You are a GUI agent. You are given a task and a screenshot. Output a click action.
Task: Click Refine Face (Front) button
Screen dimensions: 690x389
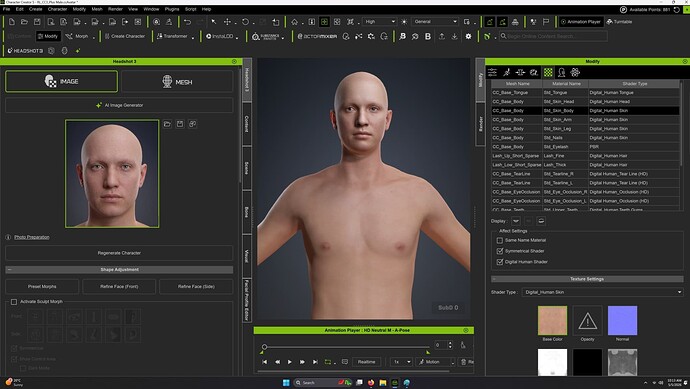click(119, 286)
